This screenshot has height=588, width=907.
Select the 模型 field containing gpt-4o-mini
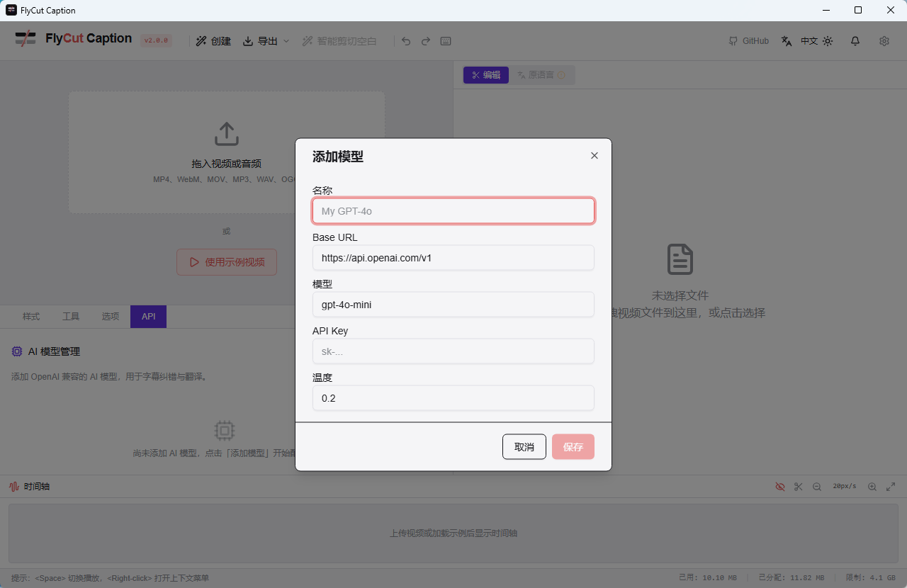point(453,305)
